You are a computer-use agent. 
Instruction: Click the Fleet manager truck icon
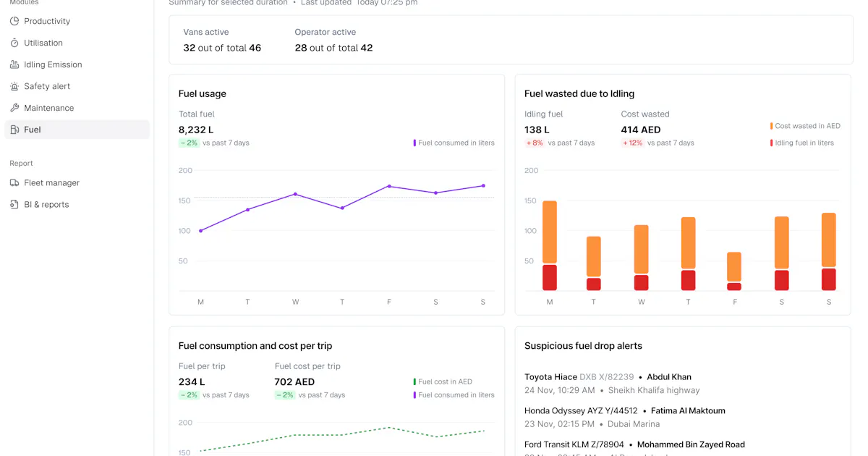tap(14, 183)
